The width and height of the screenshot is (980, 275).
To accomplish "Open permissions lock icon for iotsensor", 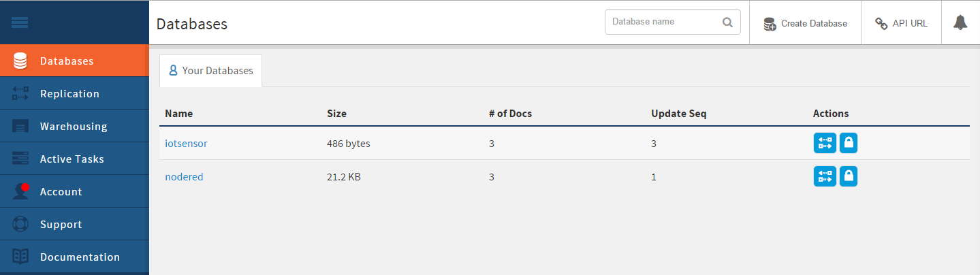I will (849, 143).
